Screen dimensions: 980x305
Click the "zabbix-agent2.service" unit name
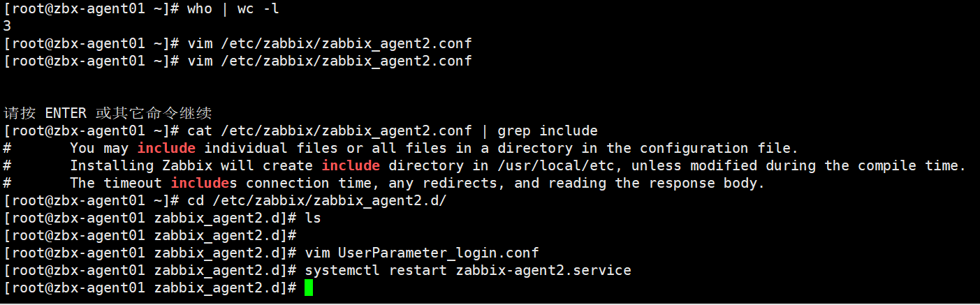pos(543,270)
